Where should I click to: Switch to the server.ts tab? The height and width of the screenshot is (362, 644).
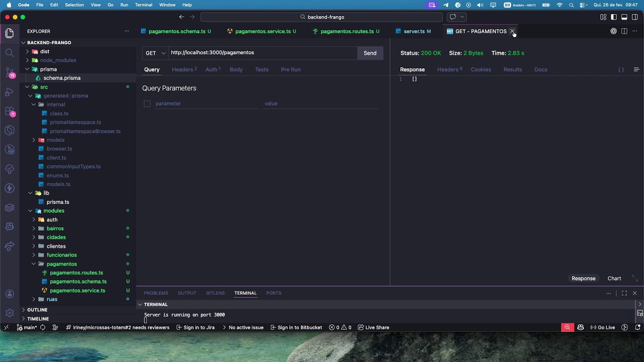[414, 31]
